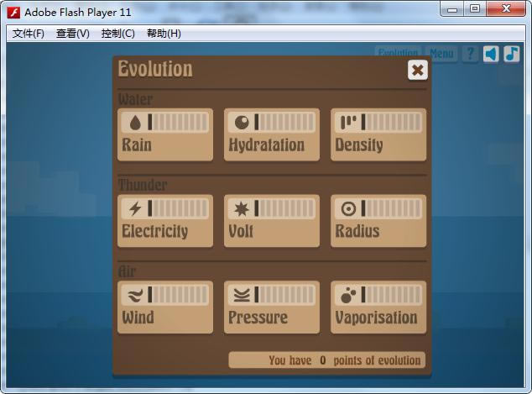Open the question mark help button

point(470,54)
